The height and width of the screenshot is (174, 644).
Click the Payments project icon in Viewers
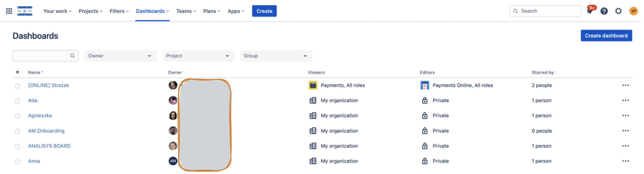[313, 85]
